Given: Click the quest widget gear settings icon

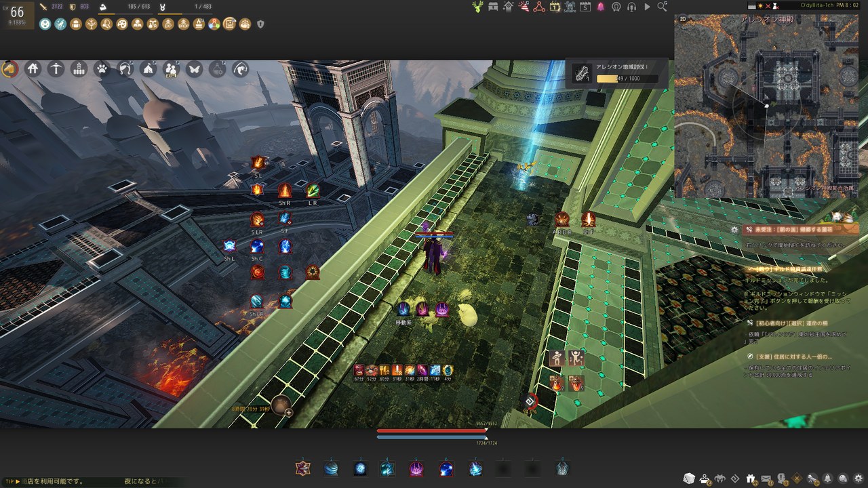Looking at the screenshot, I should 735,230.
